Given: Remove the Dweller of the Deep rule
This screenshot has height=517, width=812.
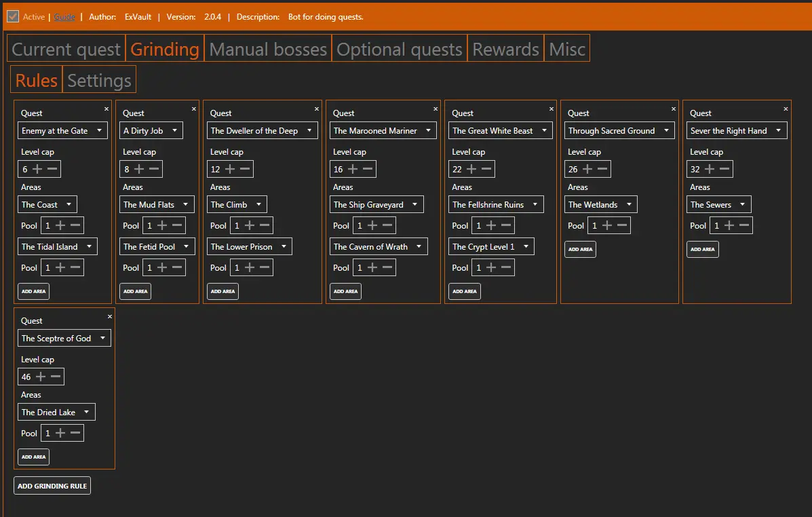Looking at the screenshot, I should [x=317, y=109].
